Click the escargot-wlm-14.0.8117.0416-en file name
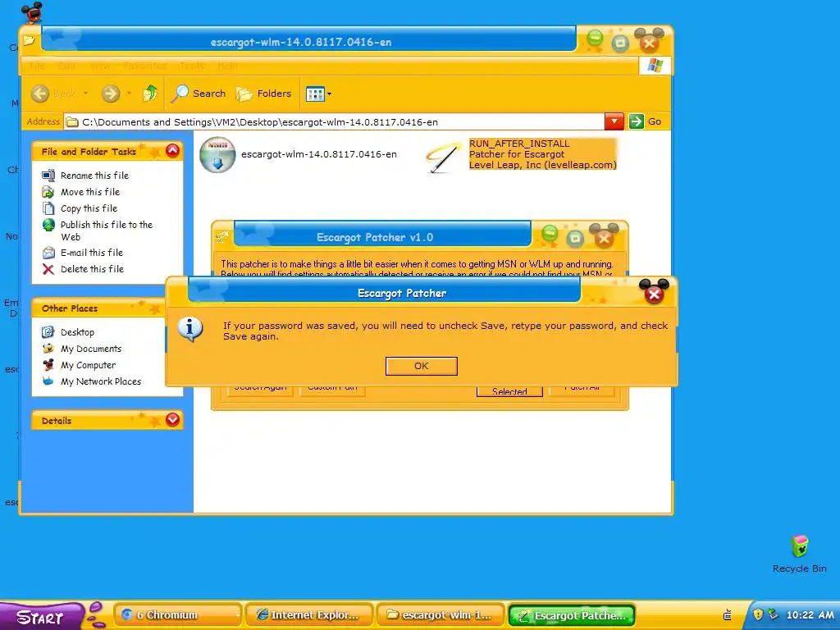 (319, 154)
